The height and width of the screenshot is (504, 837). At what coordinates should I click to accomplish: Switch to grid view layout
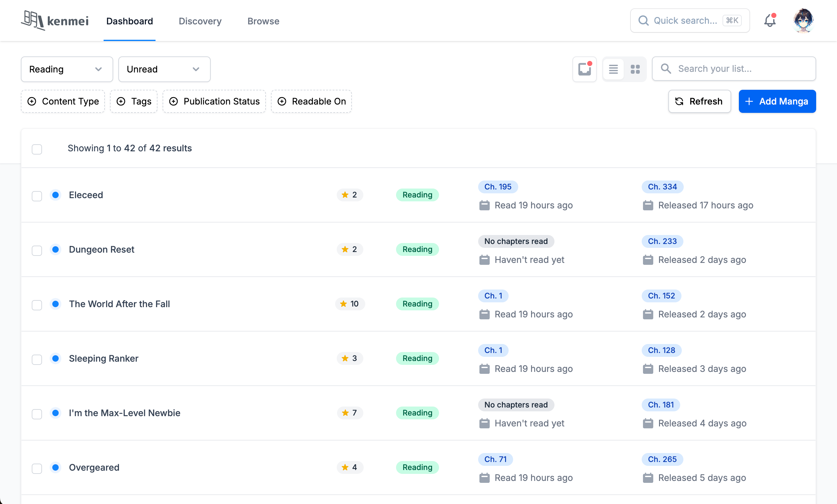click(x=635, y=69)
